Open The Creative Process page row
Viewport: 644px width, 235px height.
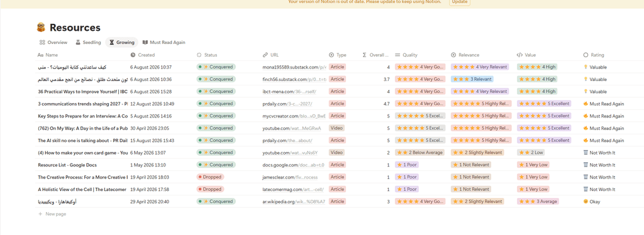[82, 177]
